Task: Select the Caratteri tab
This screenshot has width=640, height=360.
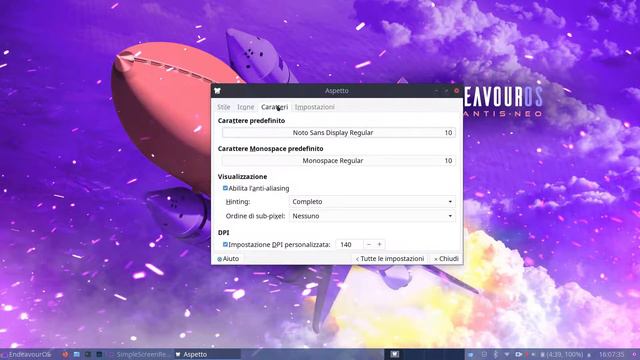Action: point(274,107)
